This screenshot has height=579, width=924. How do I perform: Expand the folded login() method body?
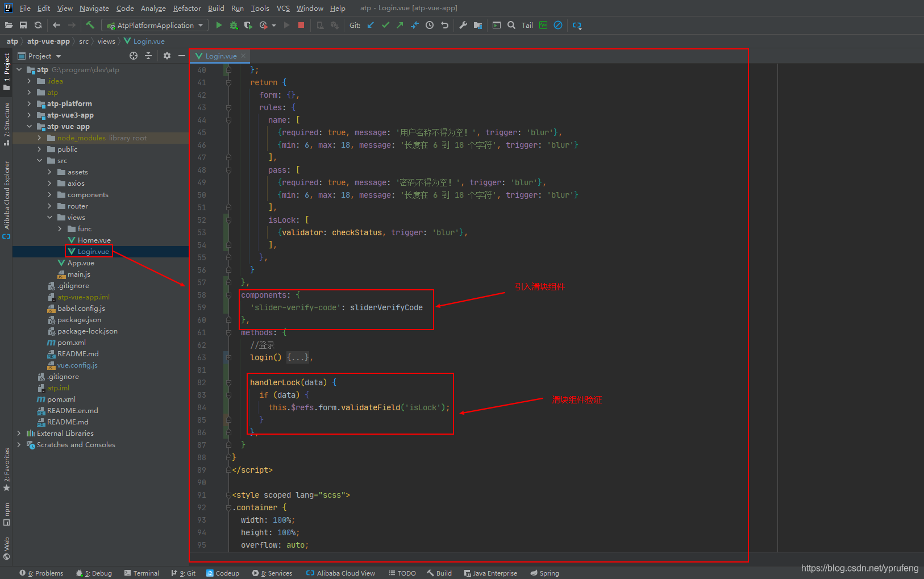pyautogui.click(x=298, y=357)
